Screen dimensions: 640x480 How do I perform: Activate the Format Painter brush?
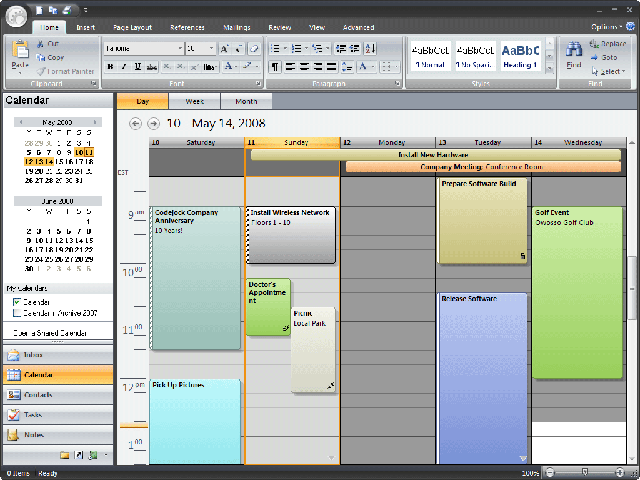pyautogui.click(x=41, y=71)
